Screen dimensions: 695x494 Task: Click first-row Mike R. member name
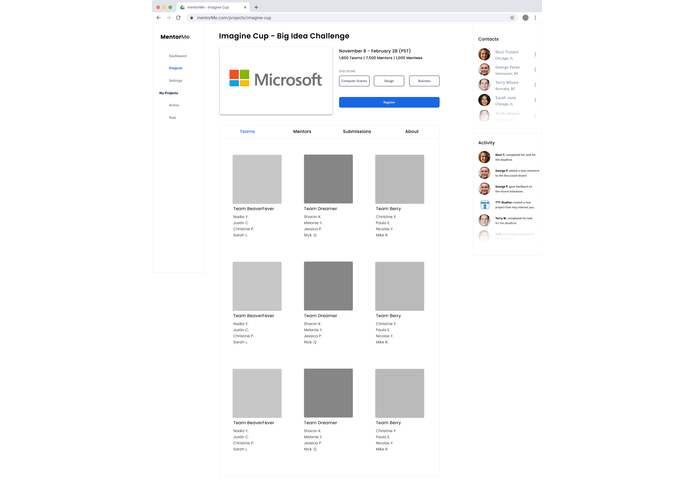pos(382,235)
